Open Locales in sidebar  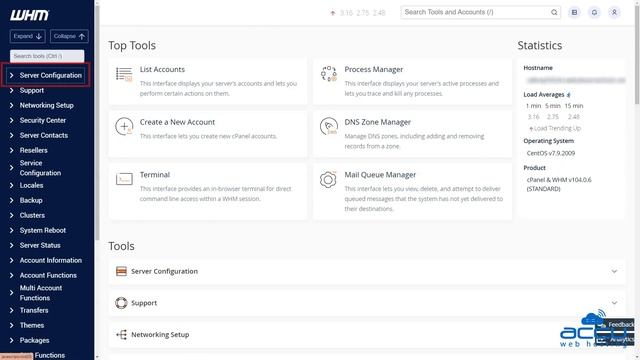[31, 185]
